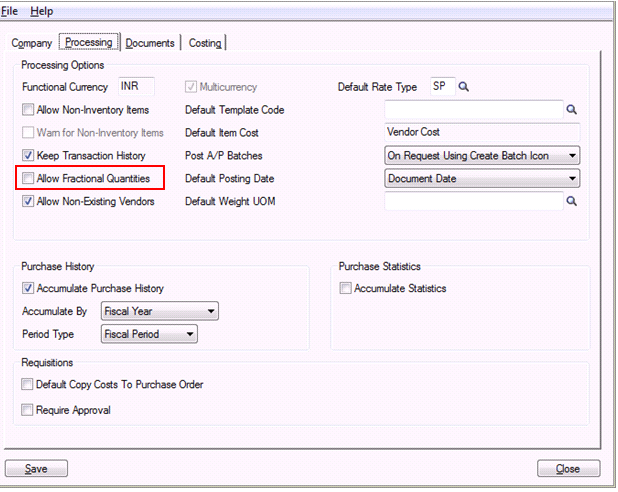Click the Close button

568,468
